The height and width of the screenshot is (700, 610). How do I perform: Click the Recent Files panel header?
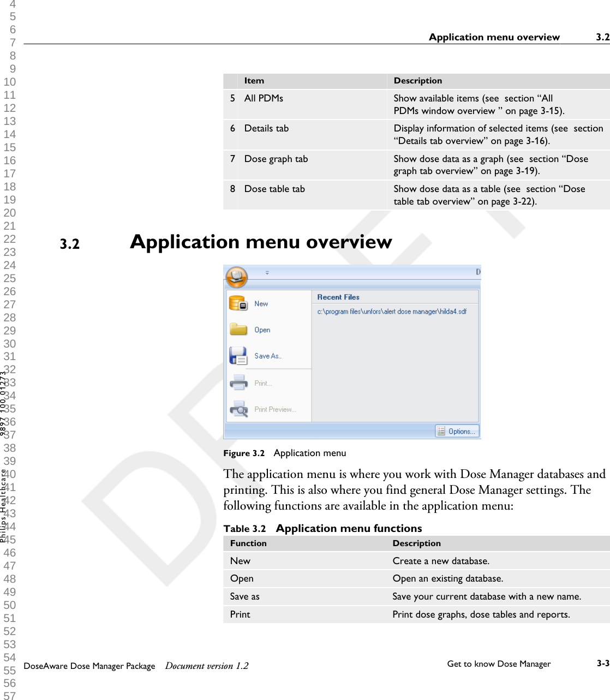pos(338,297)
